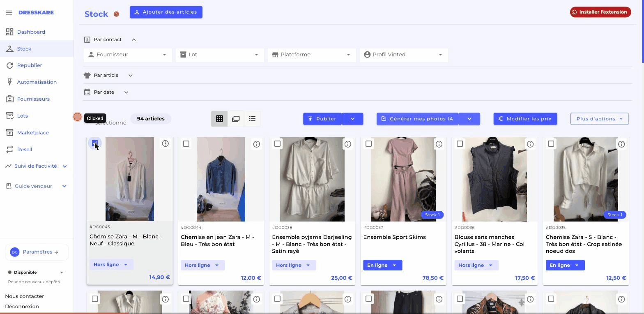Screen dimensions: 644x314
Task: Click the Fournisseurs sidebar icon
Action: click(x=9, y=99)
